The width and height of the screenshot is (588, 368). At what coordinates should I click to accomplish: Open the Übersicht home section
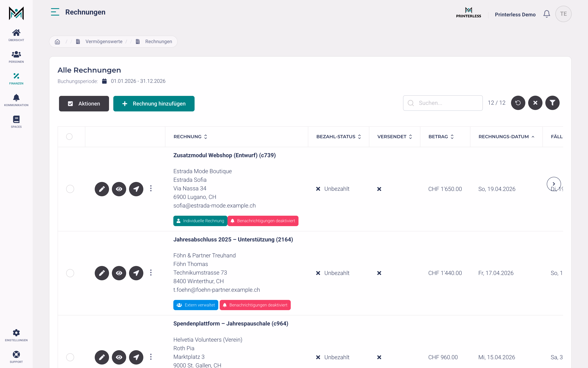click(16, 35)
